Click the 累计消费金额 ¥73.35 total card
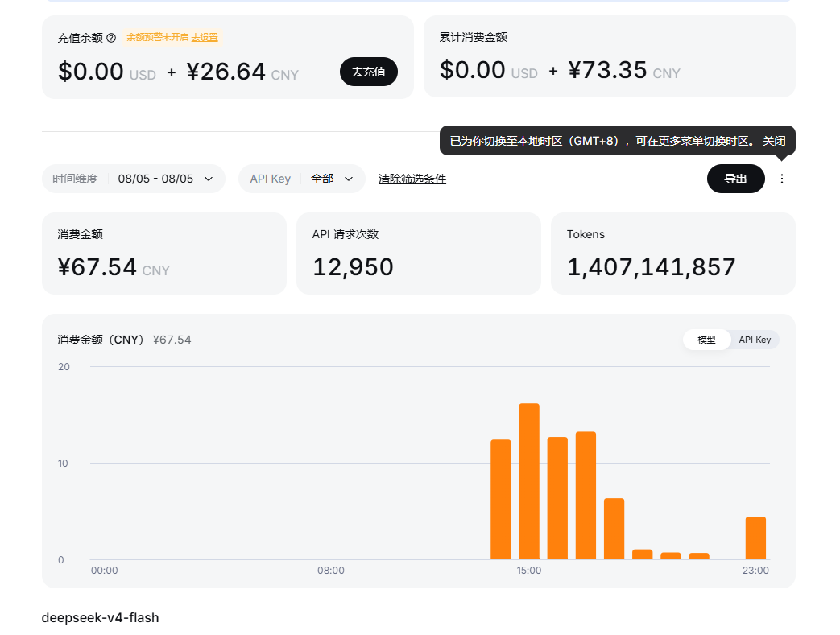 610,57
